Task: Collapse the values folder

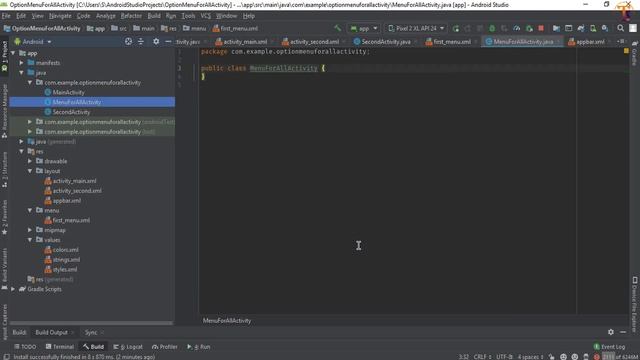Action: click(x=30, y=240)
